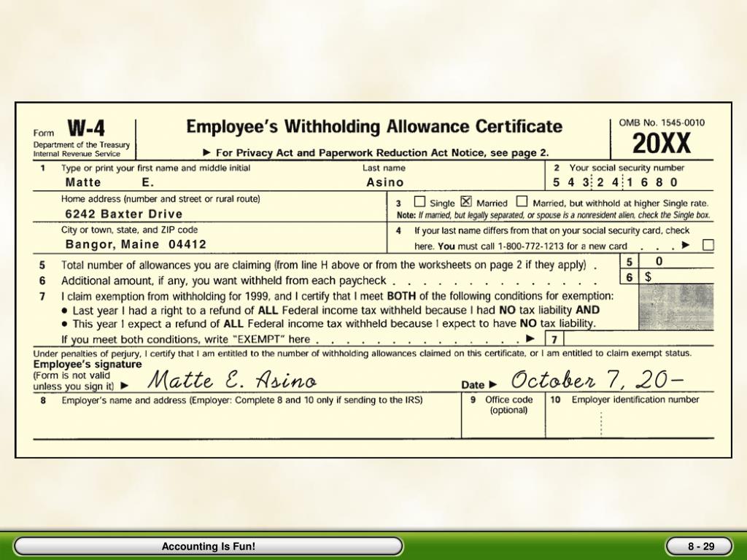Check the Single filing status box
Image resolution: width=747 pixels, height=560 pixels.
pyautogui.click(x=419, y=202)
